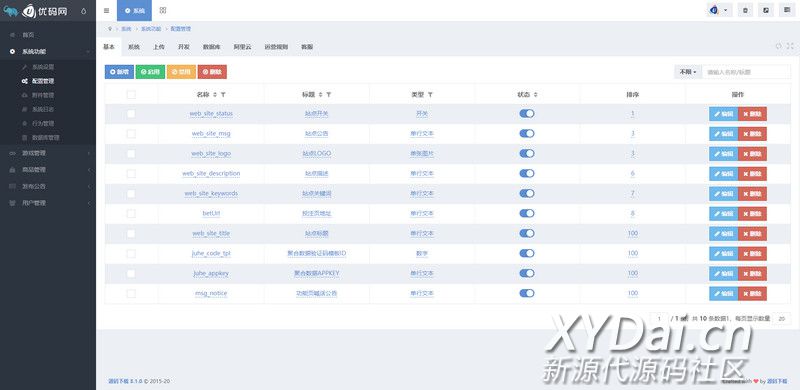
Task: Open the 不限 filter dropdown
Action: click(x=688, y=72)
